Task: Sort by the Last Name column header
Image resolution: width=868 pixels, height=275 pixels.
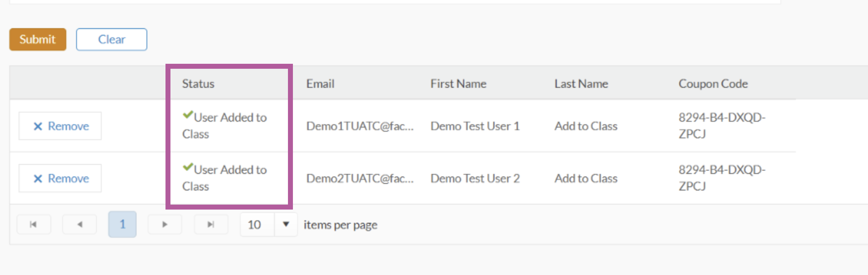Action: (581, 84)
